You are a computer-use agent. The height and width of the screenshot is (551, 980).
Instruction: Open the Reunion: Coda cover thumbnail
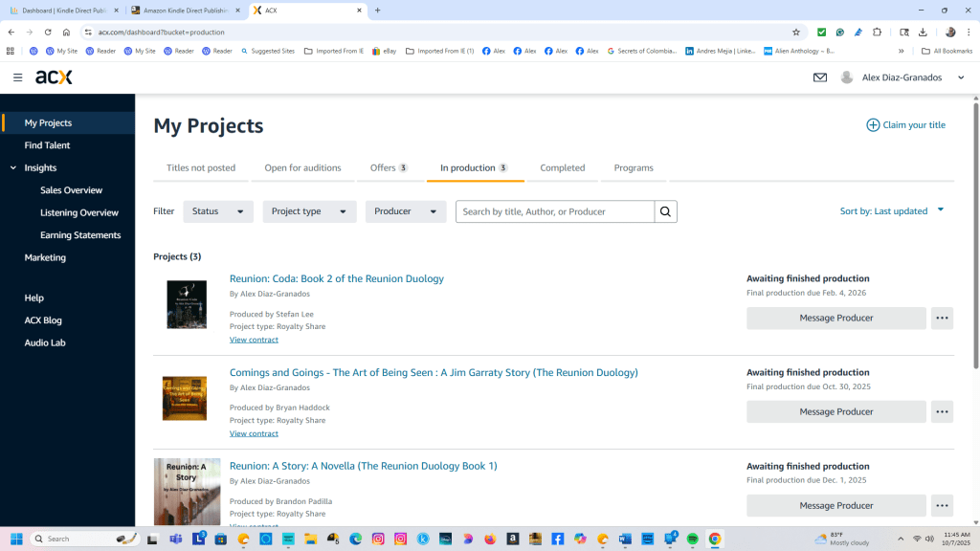coord(186,305)
